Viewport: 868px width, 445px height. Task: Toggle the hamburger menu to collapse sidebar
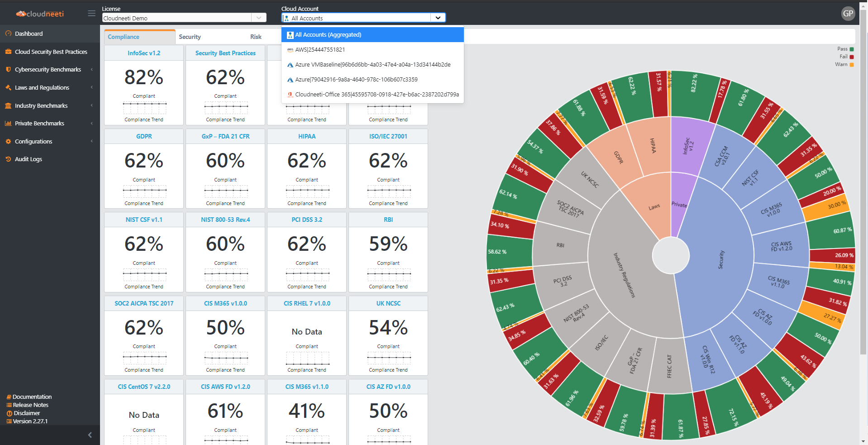[x=91, y=14]
